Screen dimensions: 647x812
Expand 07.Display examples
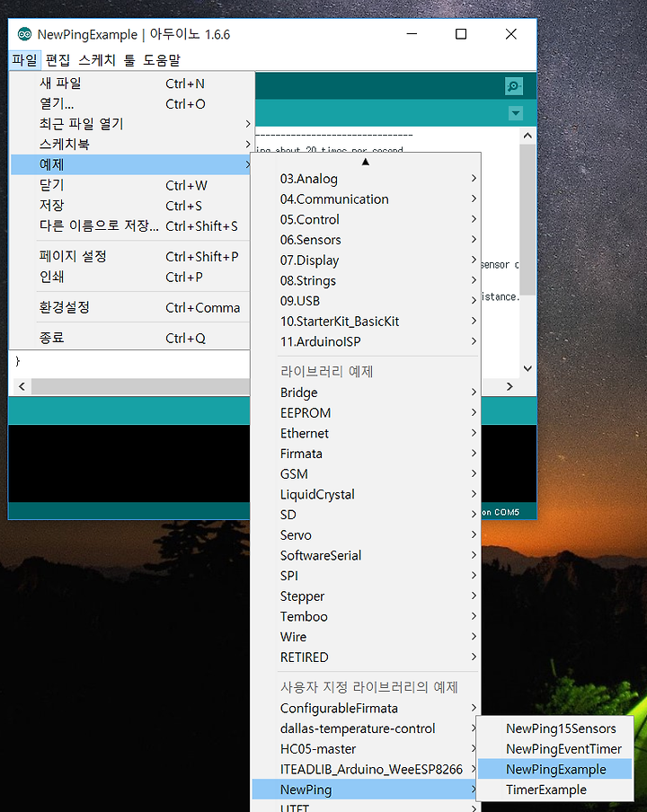pyautogui.click(x=366, y=260)
